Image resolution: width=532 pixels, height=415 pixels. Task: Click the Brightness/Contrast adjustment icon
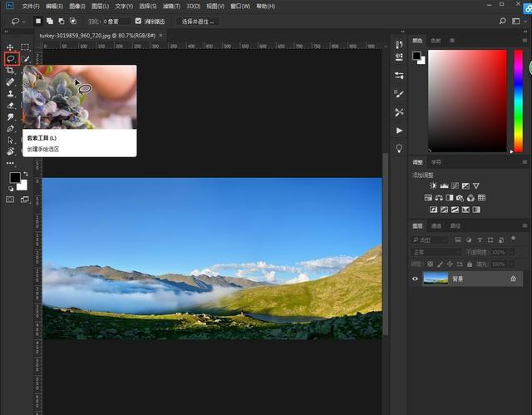click(x=433, y=185)
